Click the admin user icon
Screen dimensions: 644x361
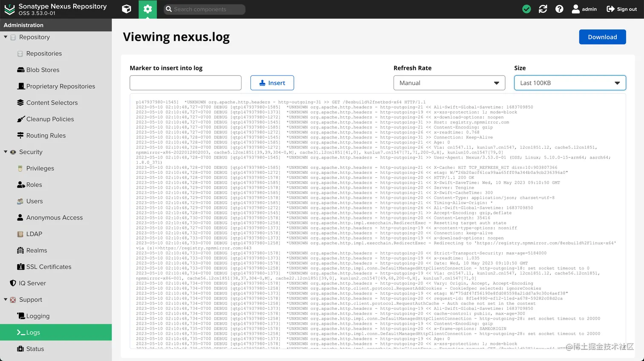[x=576, y=9]
